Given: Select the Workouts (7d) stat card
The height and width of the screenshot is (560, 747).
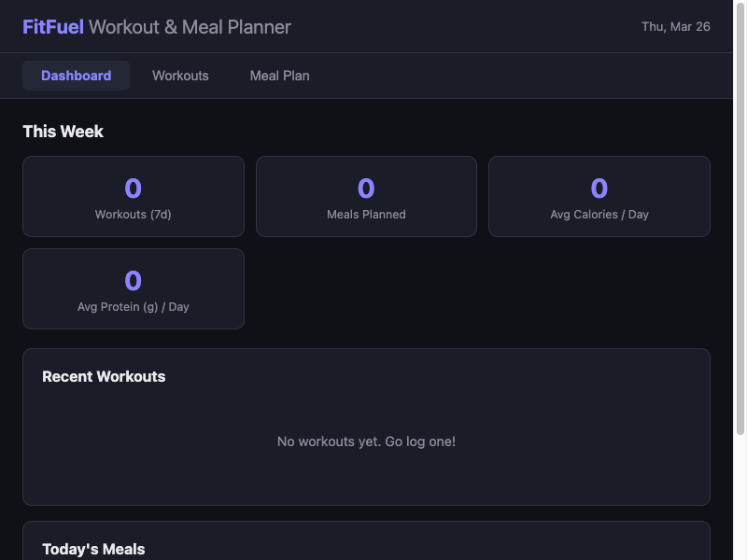Looking at the screenshot, I should coord(134,196).
